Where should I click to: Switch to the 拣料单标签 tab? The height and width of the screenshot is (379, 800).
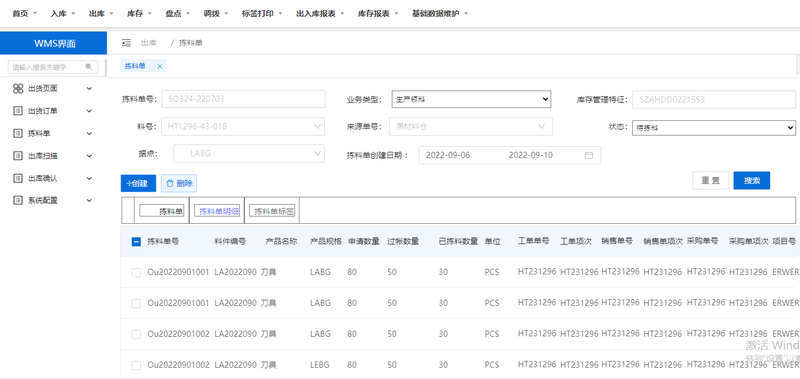point(272,211)
